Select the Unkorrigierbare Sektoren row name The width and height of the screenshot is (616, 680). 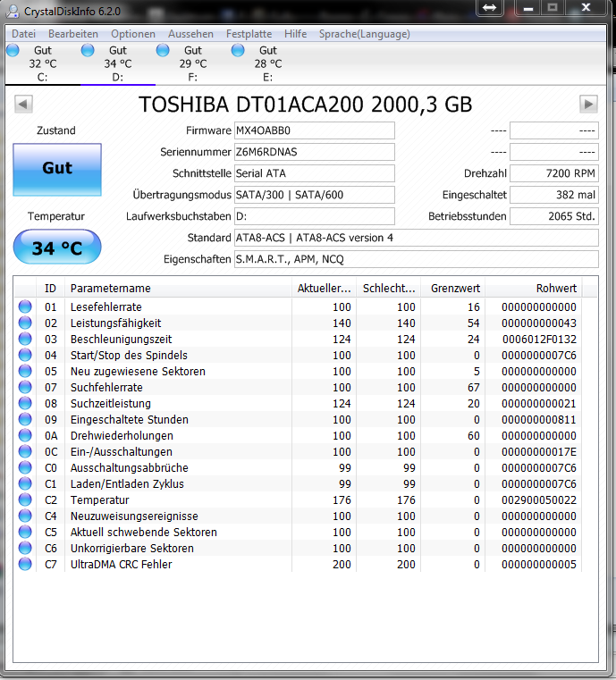pos(132,548)
